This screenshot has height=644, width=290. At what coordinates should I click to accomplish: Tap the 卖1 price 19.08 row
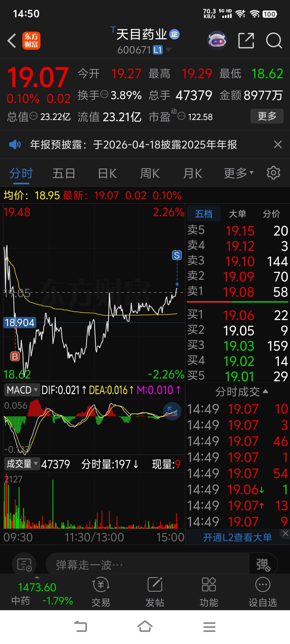coord(238,292)
